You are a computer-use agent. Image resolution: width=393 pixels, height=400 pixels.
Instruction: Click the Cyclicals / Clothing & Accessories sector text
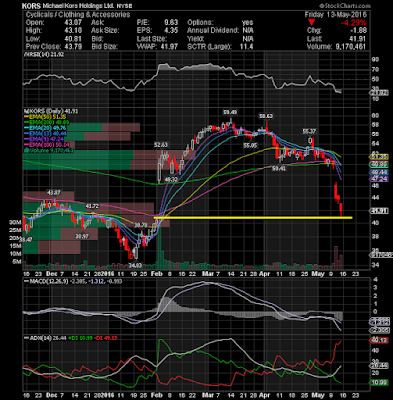tap(78, 15)
